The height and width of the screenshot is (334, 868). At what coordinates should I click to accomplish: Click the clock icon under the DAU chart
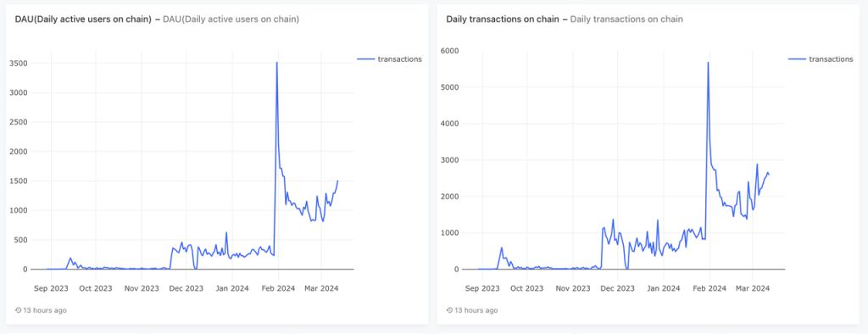click(19, 310)
